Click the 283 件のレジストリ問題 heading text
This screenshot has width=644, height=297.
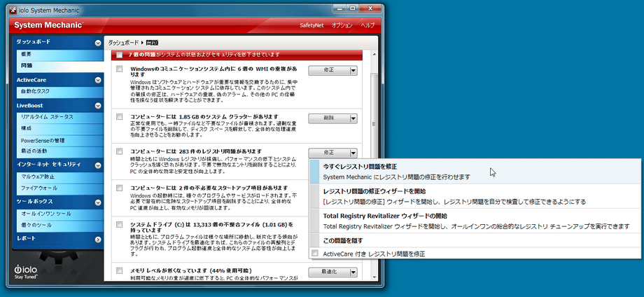tap(196, 151)
